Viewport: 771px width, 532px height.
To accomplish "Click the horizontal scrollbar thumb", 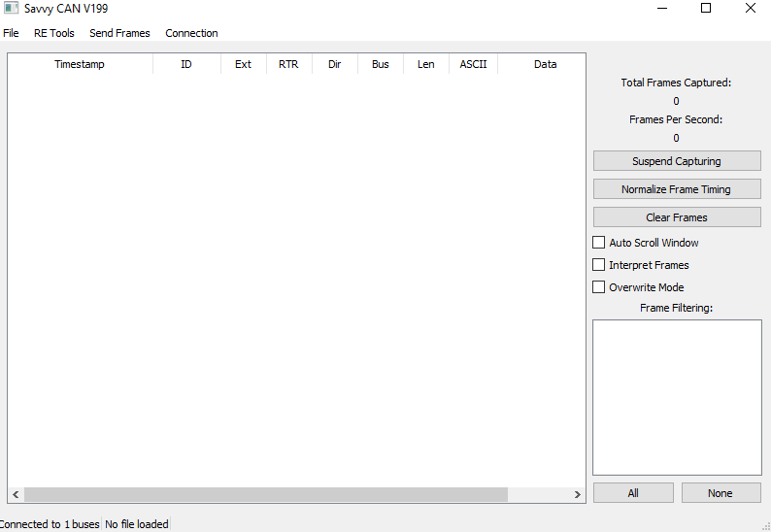I will [266, 495].
